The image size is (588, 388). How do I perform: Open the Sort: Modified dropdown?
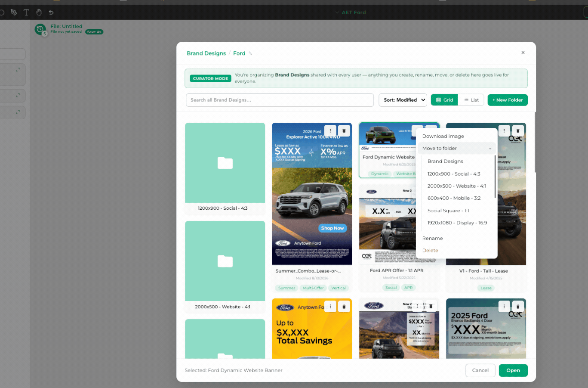(403, 100)
